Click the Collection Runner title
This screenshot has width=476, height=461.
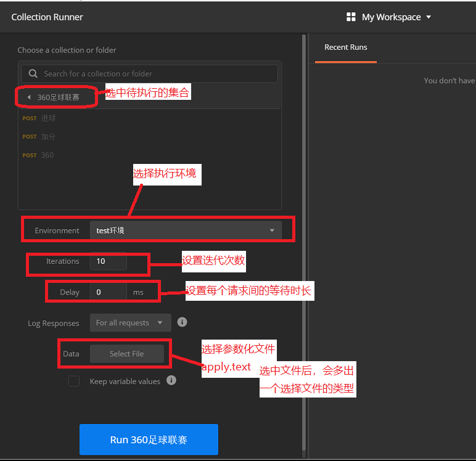pyautogui.click(x=47, y=17)
